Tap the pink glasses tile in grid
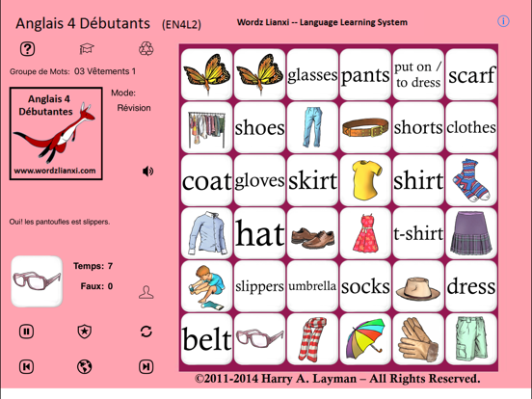 [259, 339]
